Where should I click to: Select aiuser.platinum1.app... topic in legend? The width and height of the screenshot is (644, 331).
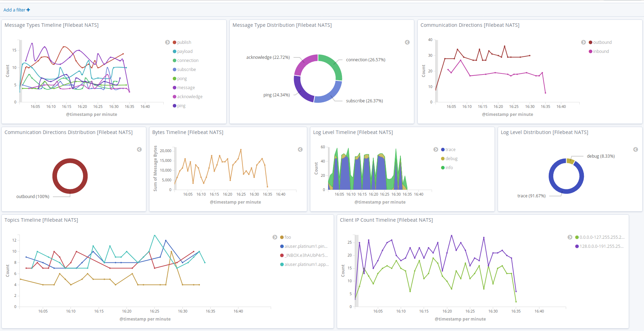pyautogui.click(x=304, y=264)
